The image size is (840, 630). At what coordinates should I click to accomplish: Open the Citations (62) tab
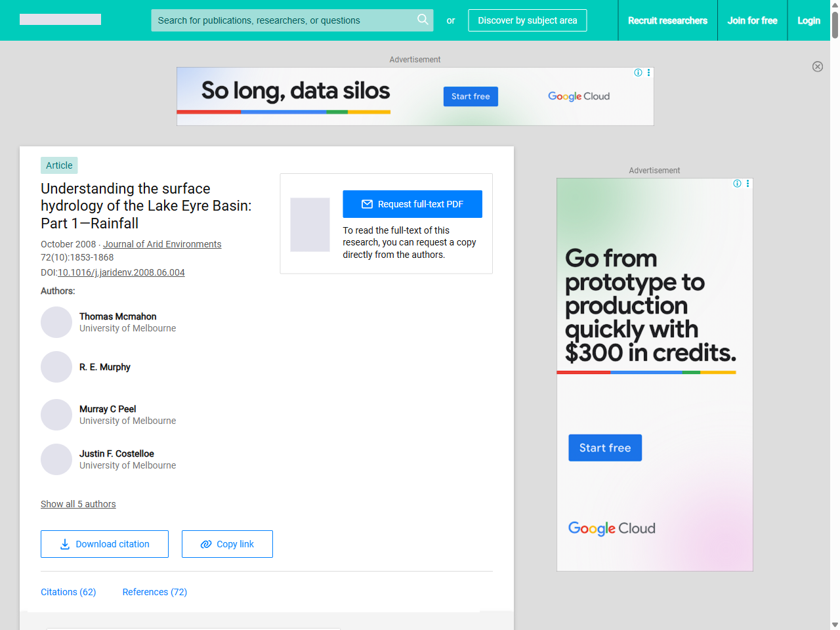(68, 592)
